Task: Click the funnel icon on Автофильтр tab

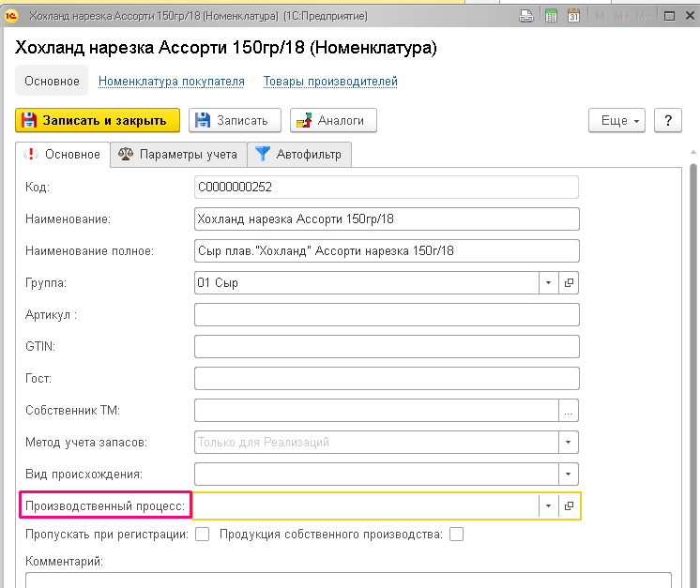Action: click(x=262, y=154)
